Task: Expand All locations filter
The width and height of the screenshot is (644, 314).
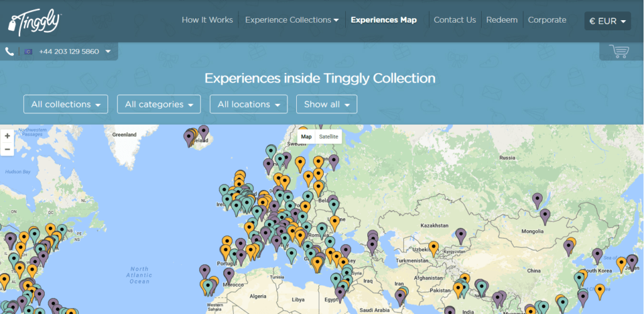Action: point(249,104)
